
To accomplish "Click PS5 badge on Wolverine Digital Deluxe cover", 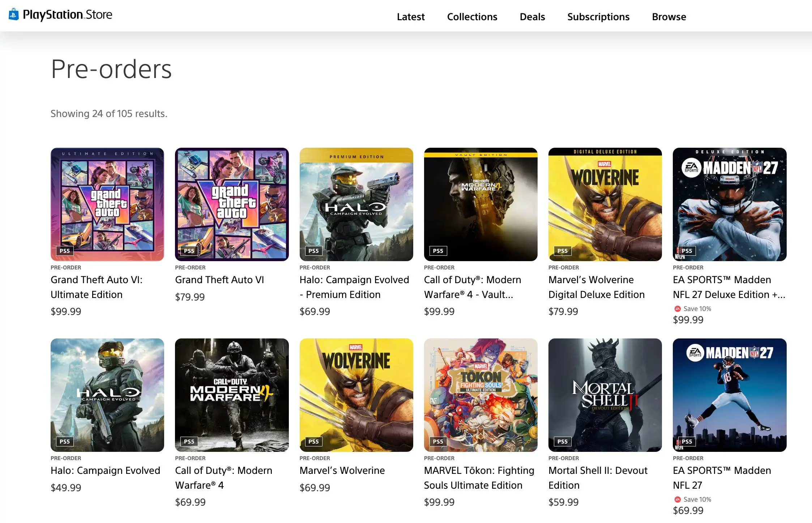I will pos(562,251).
